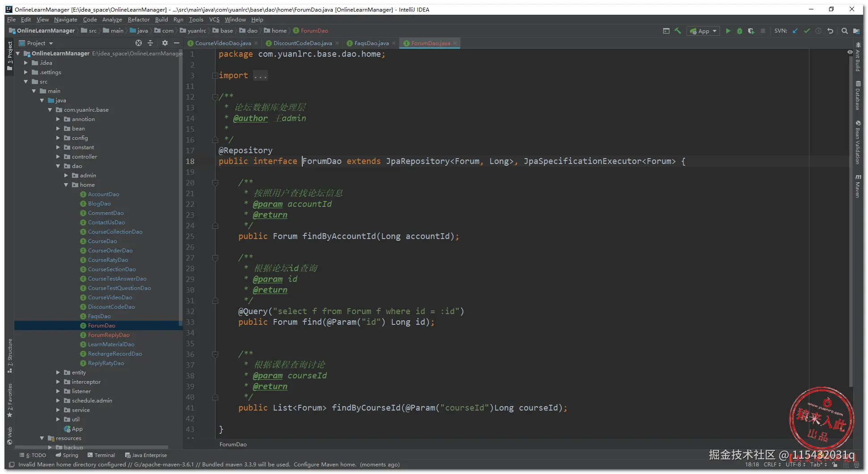Open the Project view selector dropdown
This screenshot has height=474, width=868.
(x=36, y=43)
